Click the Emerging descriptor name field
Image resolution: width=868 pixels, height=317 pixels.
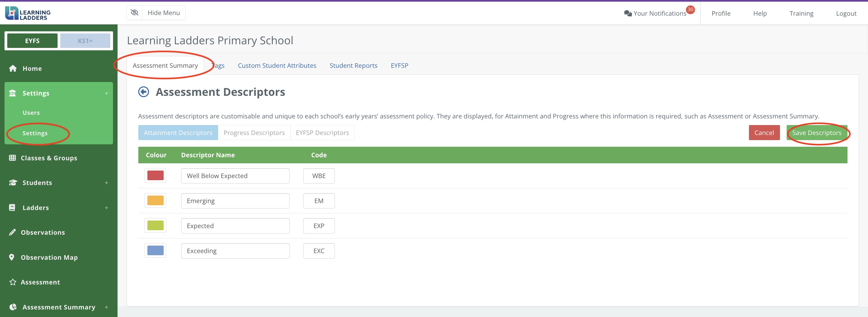[x=235, y=201]
